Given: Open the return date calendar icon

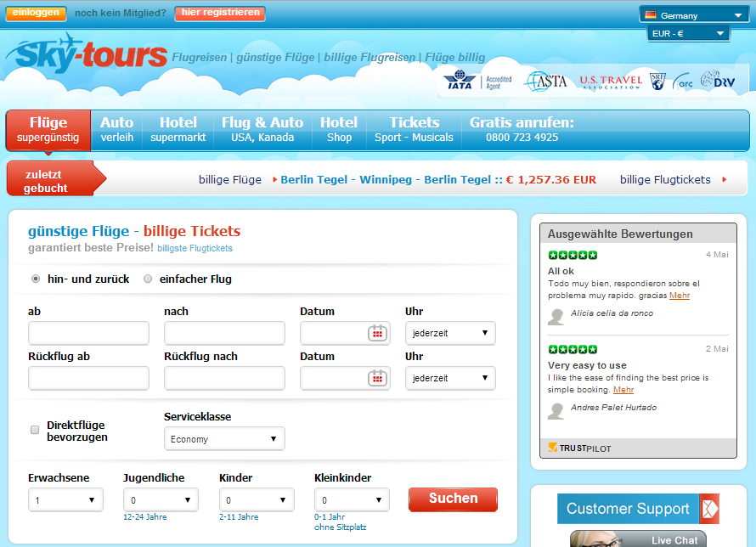Looking at the screenshot, I should [x=377, y=378].
